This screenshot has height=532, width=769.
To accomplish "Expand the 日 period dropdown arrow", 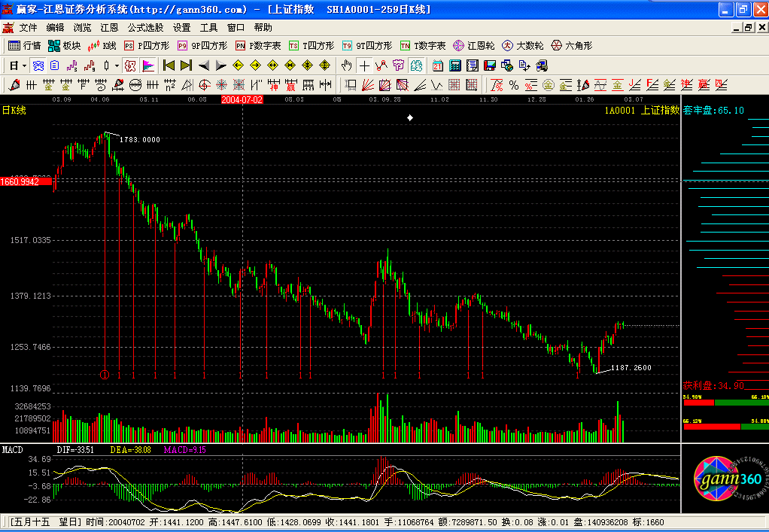I will [25, 65].
